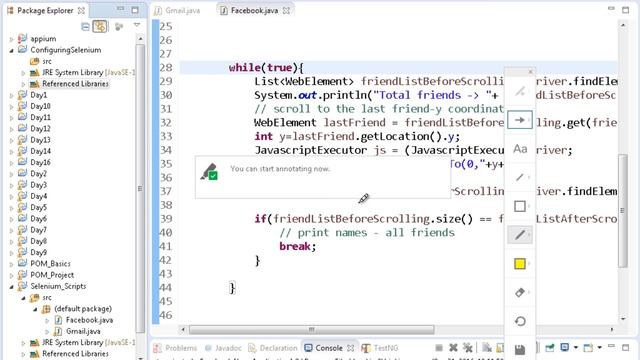Select the Day10 project
The height and width of the screenshot is (360, 640).
pyautogui.click(x=40, y=106)
